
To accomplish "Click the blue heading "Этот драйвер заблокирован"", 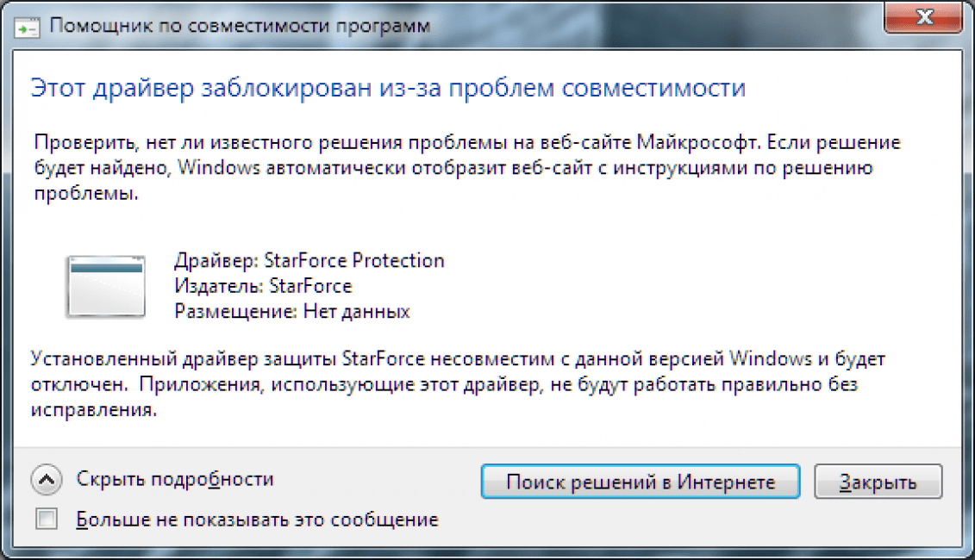I will coord(387,88).
